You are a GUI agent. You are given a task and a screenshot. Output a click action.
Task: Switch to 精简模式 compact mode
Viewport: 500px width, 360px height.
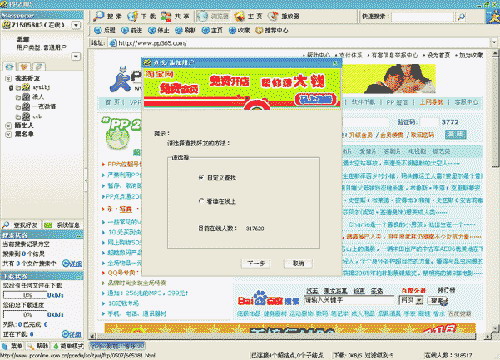[69, 346]
